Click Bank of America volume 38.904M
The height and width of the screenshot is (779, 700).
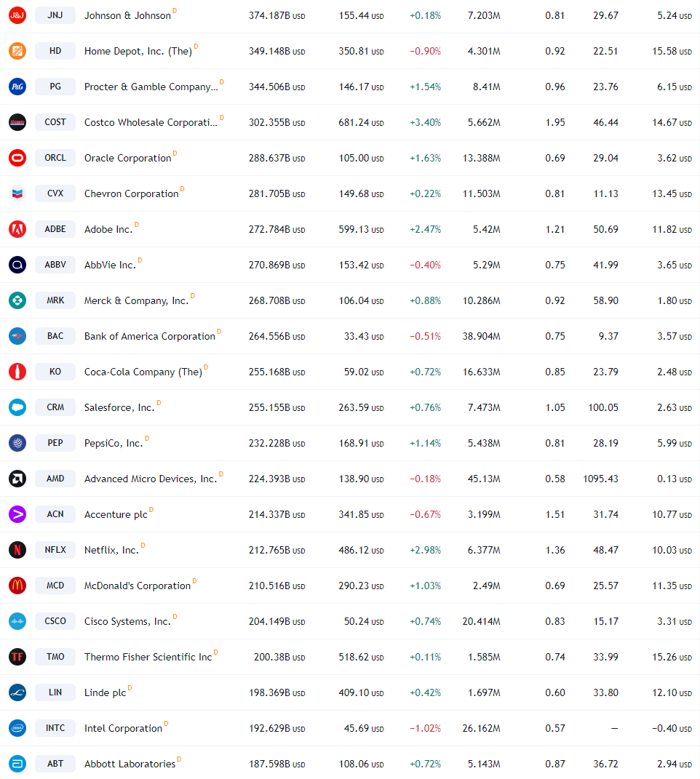481,336
